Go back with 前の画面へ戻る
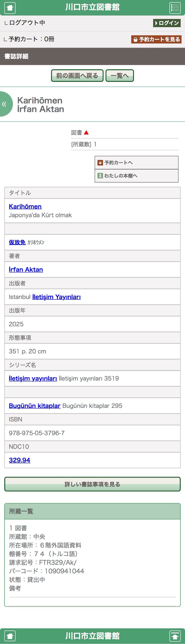The height and width of the screenshot is (644, 185). point(77,76)
